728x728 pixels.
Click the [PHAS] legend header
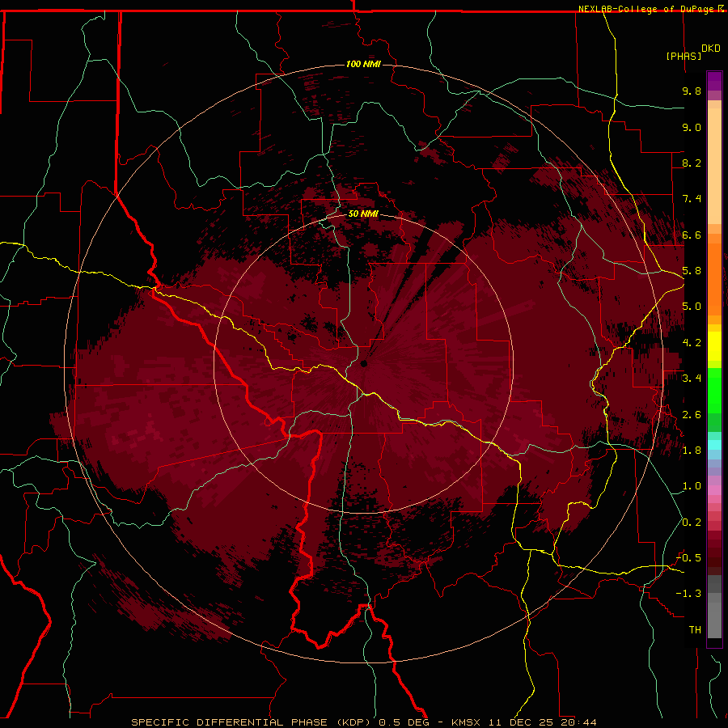coord(684,56)
